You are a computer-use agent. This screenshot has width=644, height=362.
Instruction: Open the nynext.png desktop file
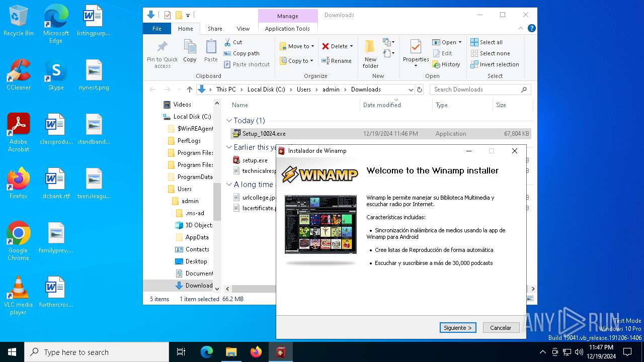pyautogui.click(x=94, y=75)
